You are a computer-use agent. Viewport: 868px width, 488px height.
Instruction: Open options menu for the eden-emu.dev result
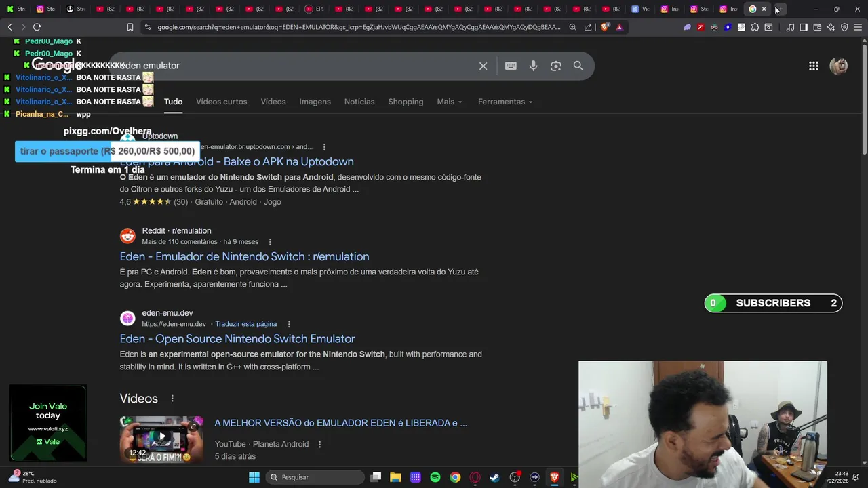(289, 324)
